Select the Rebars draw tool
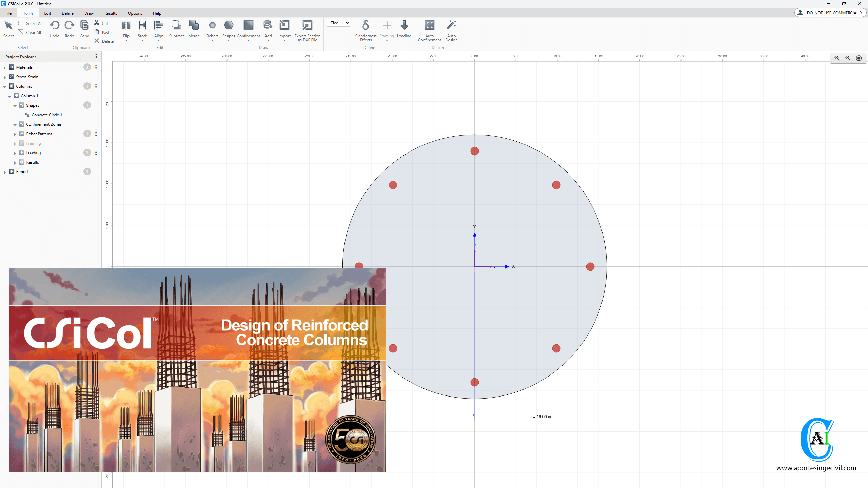The width and height of the screenshot is (868, 488). (x=212, y=26)
